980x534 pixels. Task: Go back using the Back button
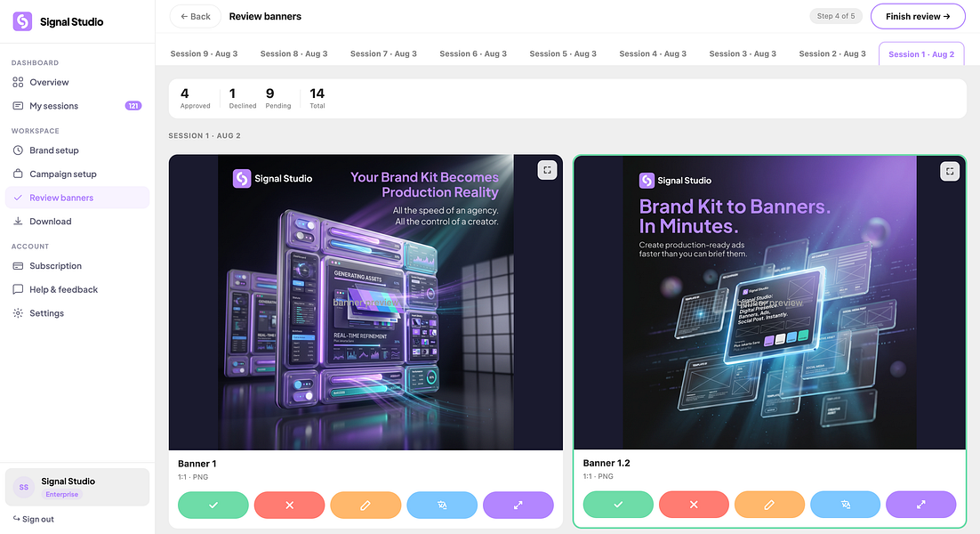[195, 16]
